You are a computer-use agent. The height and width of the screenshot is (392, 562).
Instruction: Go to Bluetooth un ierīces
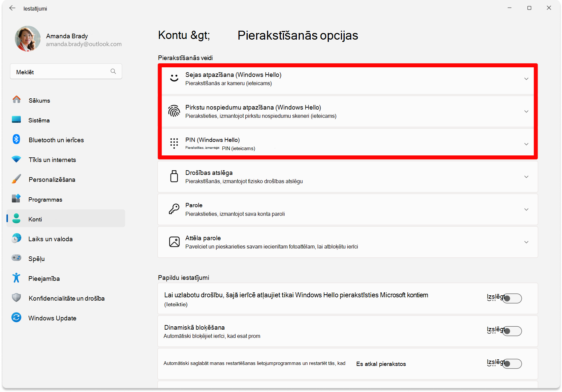pos(66,140)
